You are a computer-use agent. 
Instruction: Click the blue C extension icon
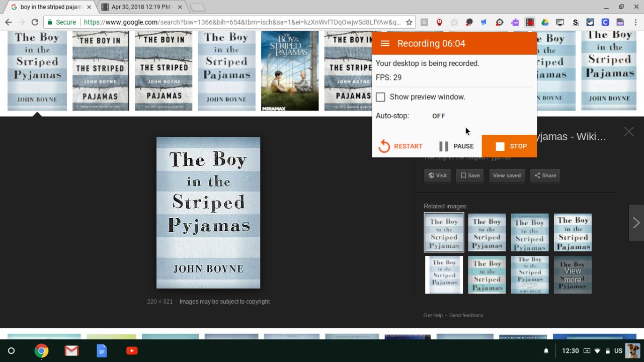[x=605, y=22]
